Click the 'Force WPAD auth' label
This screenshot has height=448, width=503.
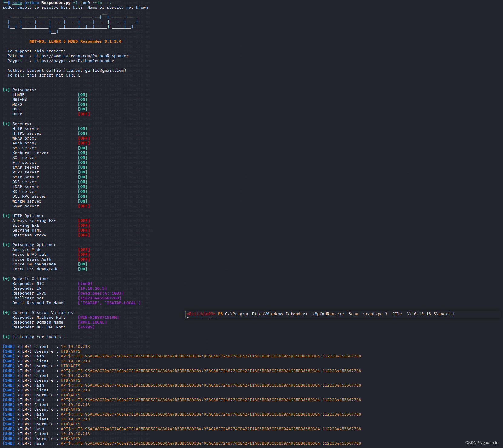pos(31,255)
